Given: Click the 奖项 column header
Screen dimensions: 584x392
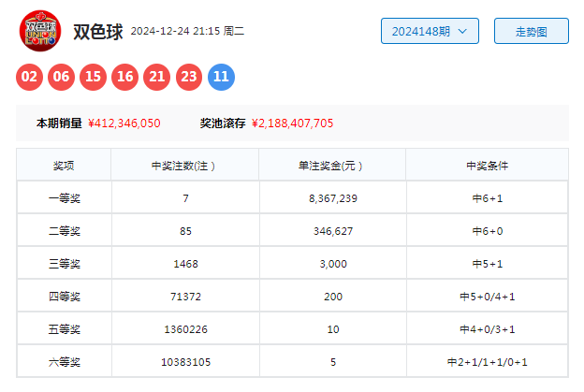Looking at the screenshot, I should coord(64,166).
